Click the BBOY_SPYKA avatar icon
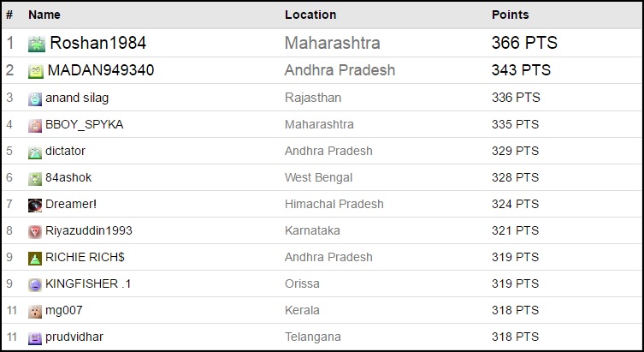 (35, 125)
